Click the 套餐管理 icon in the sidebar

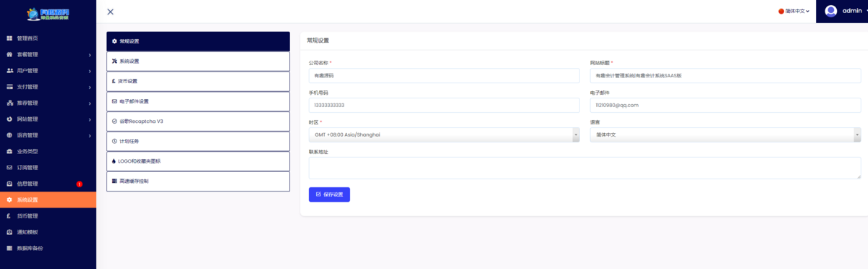click(9, 54)
